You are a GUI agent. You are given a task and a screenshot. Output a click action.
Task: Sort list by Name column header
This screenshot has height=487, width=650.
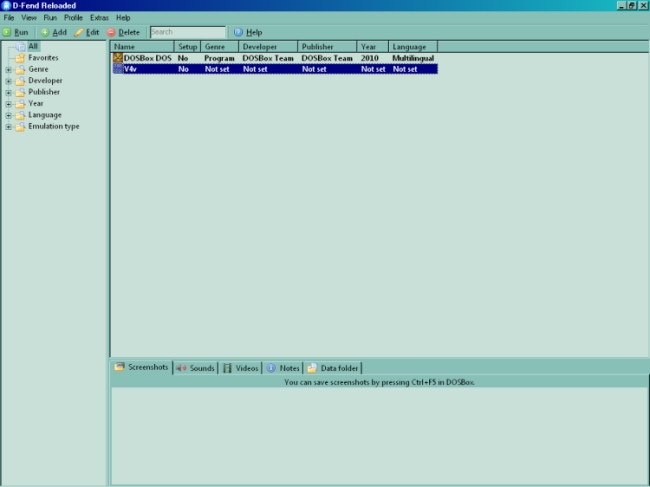tap(143, 46)
